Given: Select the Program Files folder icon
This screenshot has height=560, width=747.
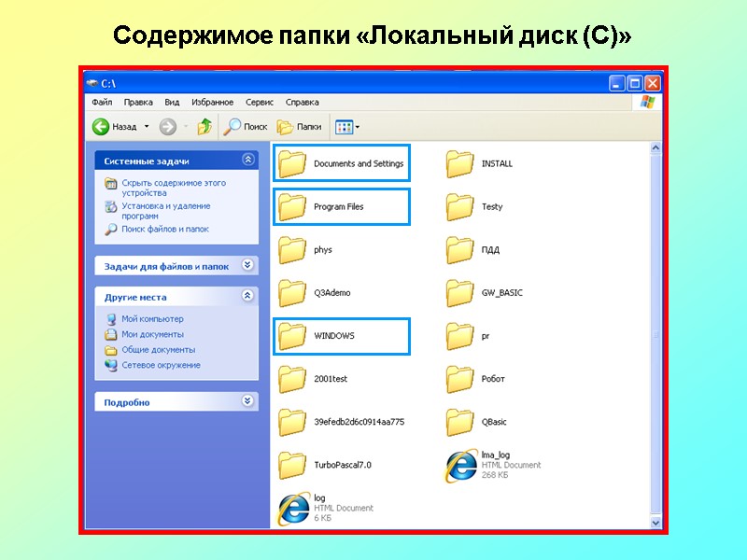Looking at the screenshot, I should [x=291, y=206].
